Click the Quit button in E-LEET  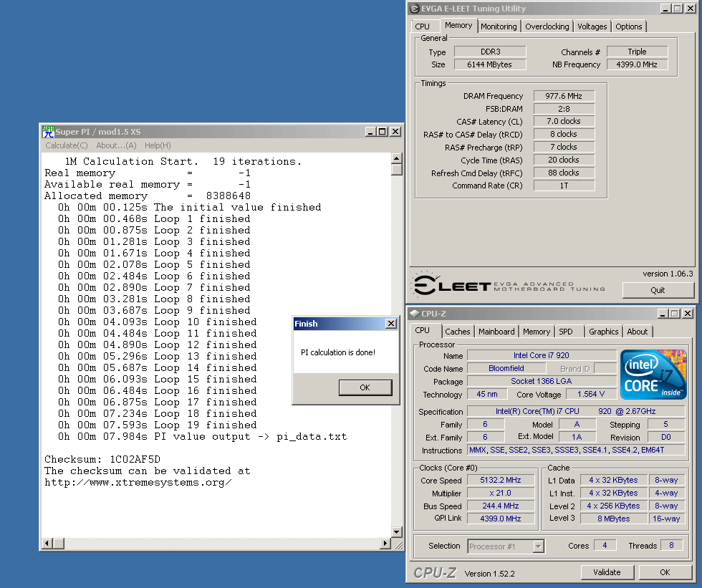(x=658, y=290)
